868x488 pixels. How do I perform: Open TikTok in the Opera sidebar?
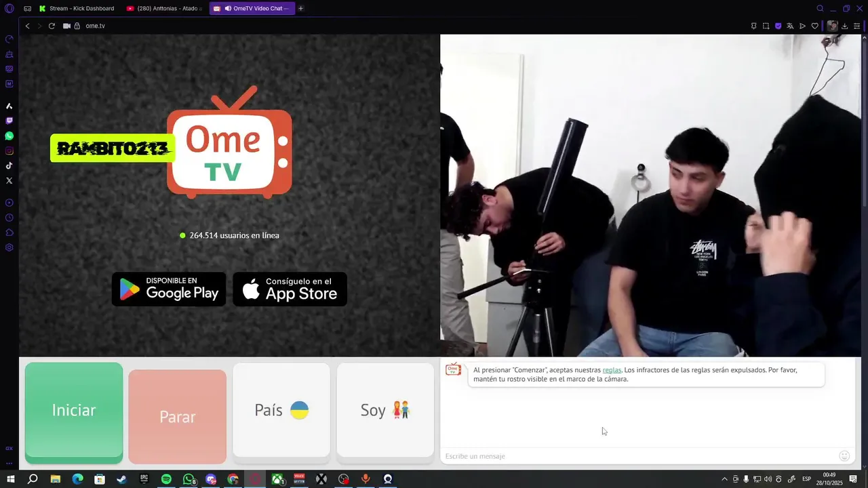point(9,165)
